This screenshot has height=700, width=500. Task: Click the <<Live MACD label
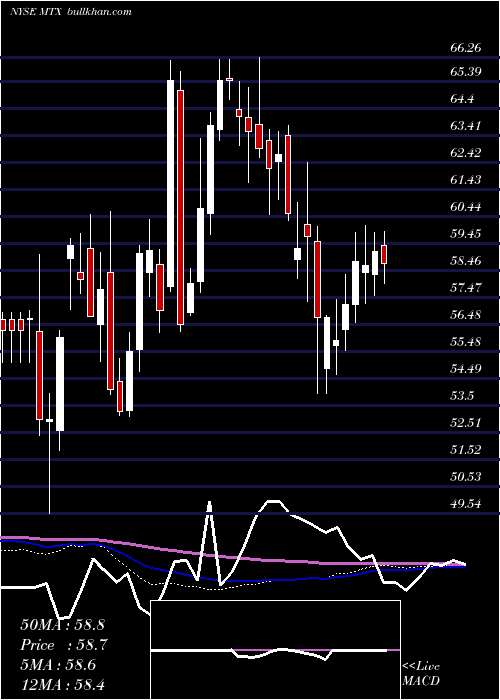pos(421,673)
